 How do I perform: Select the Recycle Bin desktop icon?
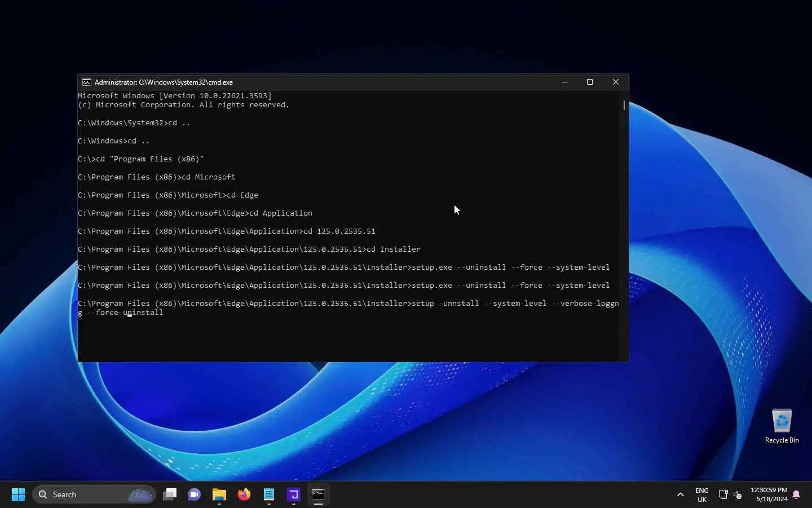tap(782, 426)
